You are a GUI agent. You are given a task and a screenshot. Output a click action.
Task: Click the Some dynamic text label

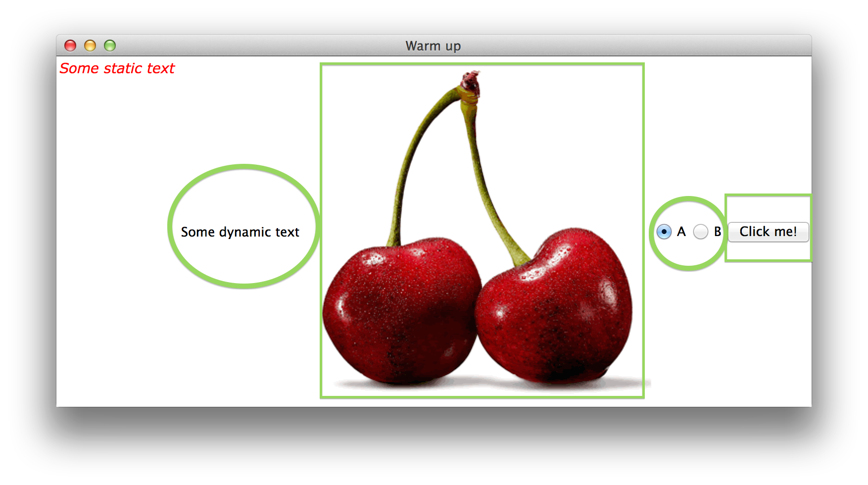(x=240, y=232)
